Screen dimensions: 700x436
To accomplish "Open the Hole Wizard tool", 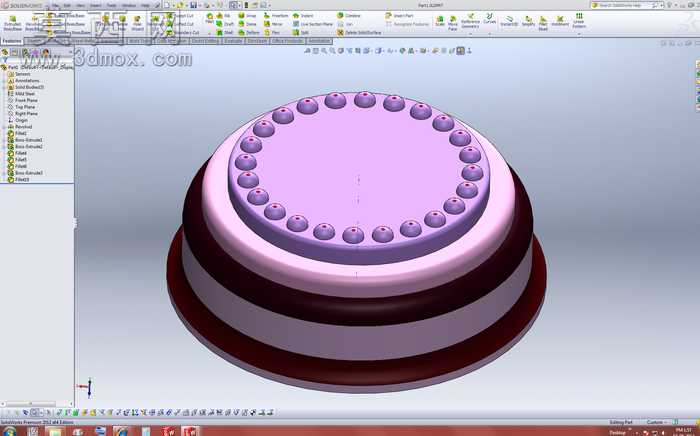I will [137, 23].
